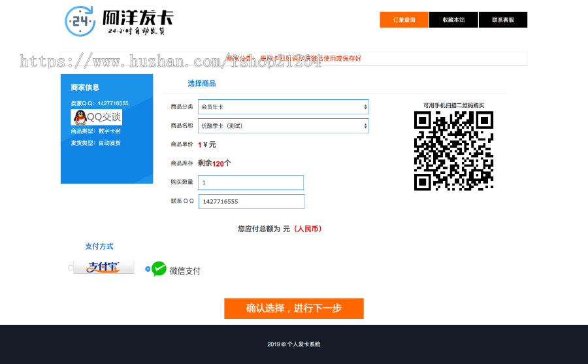
Task: Open 订单查询 in the top navigation
Action: coord(404,20)
